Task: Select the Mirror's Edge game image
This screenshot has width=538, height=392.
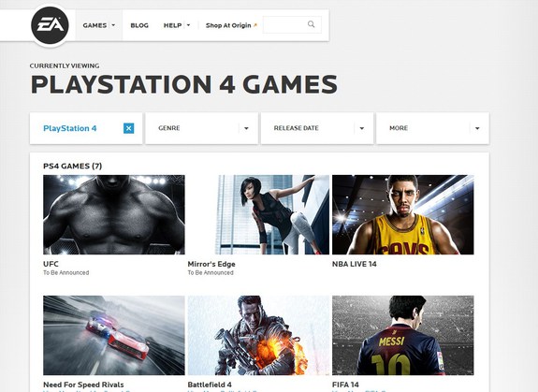Action: (258, 214)
